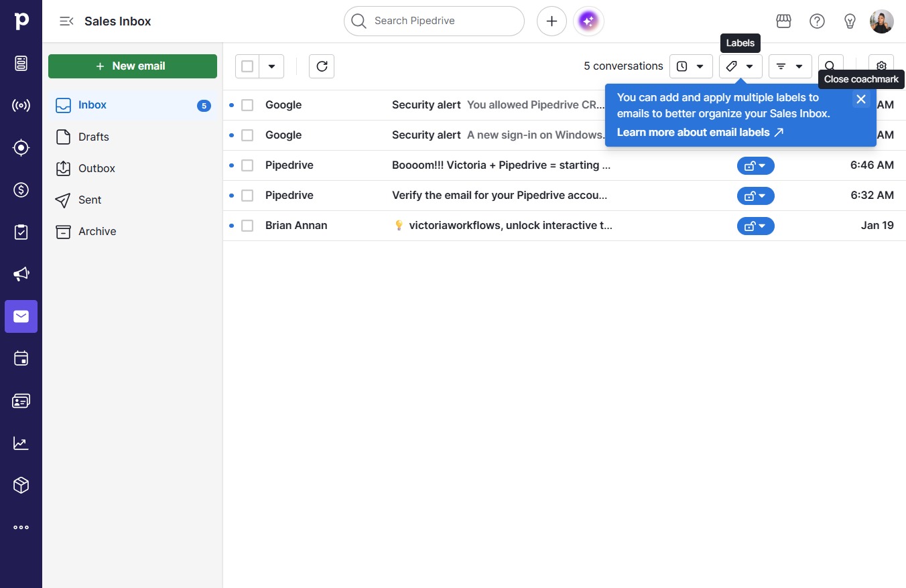
Task: Open the Labels tag dropdown
Action: click(740, 66)
